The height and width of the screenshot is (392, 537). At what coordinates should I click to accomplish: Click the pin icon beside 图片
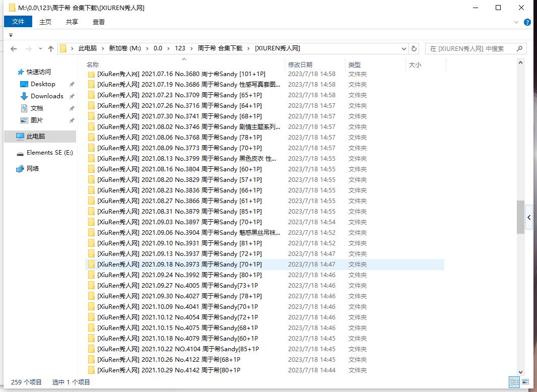(72, 120)
